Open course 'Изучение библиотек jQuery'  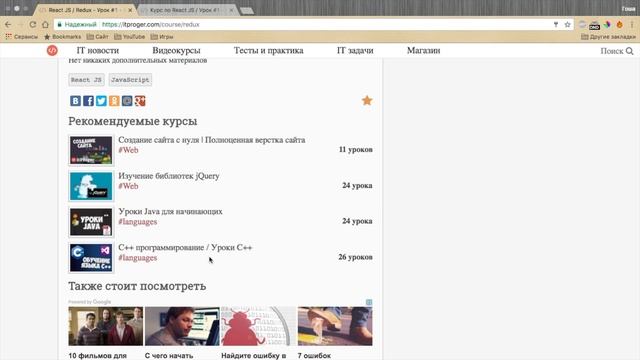coord(169,176)
